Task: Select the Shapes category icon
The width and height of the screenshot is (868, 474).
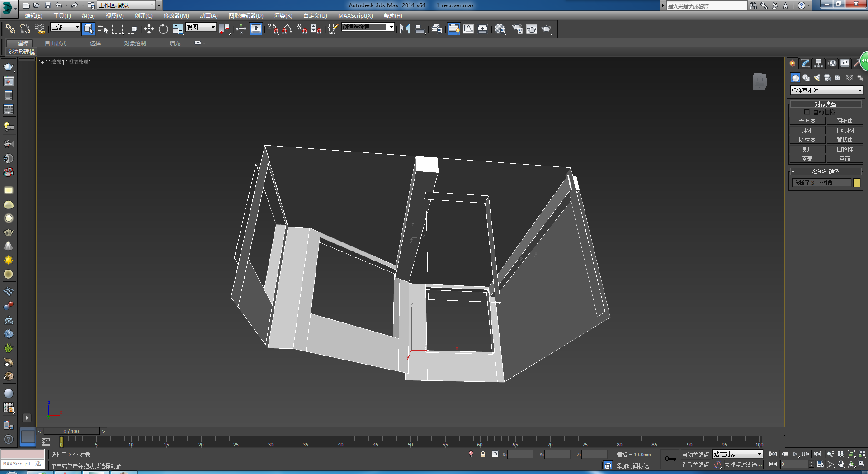Action: click(x=806, y=78)
